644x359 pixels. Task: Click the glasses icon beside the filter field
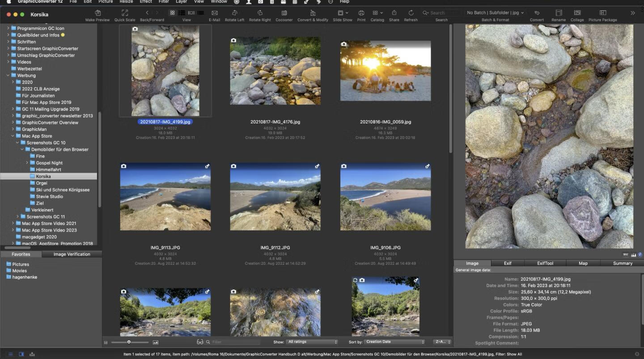coord(200,342)
